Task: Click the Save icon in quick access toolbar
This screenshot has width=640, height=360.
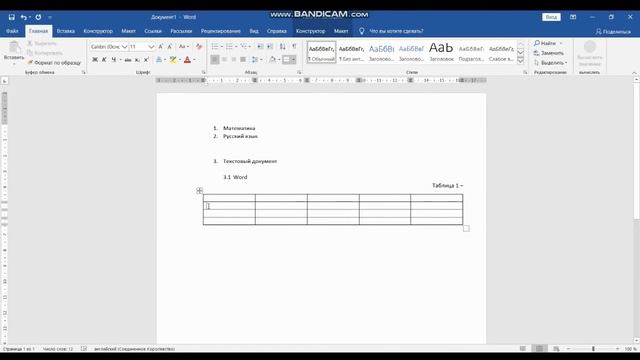Action: click(x=11, y=17)
